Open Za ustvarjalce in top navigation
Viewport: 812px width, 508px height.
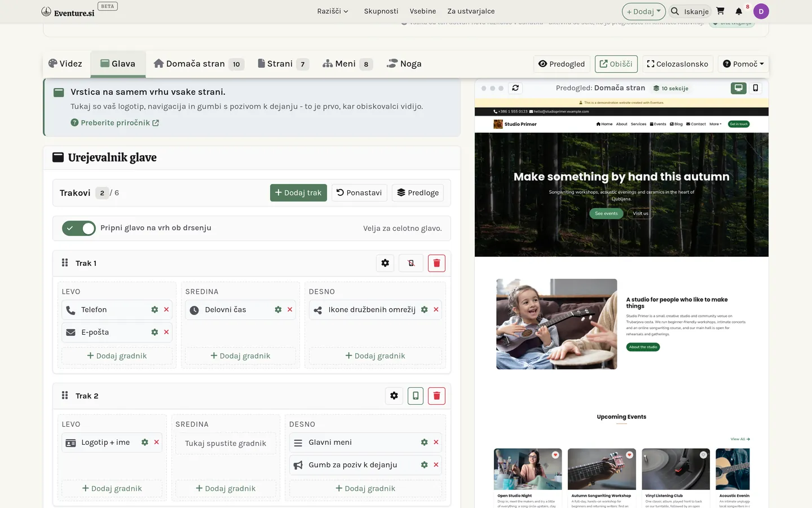pyautogui.click(x=471, y=11)
